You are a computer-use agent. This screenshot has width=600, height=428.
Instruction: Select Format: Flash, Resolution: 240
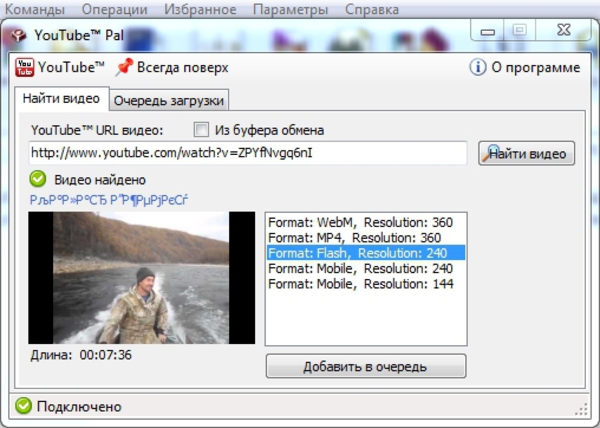click(x=366, y=253)
